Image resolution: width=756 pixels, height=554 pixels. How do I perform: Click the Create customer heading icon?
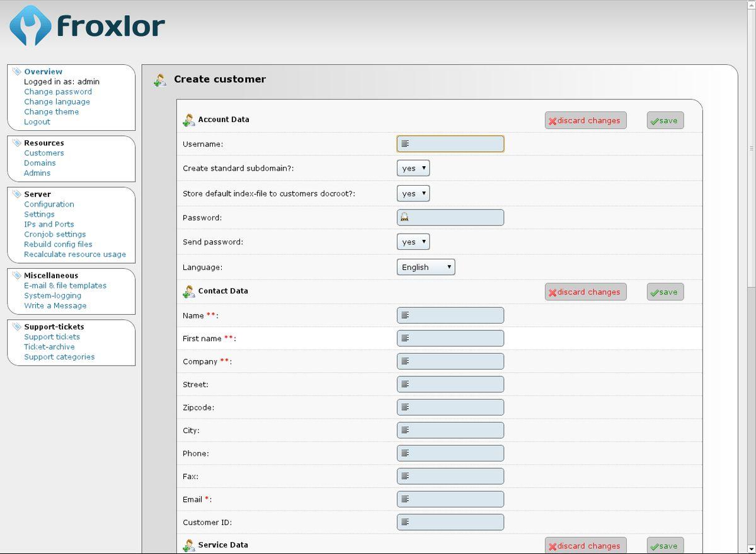[x=161, y=79]
